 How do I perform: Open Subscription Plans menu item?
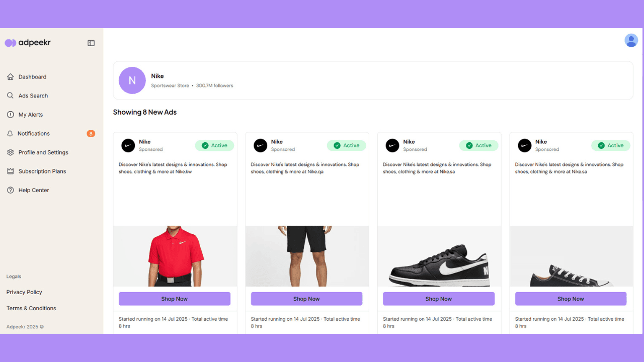[x=42, y=171]
